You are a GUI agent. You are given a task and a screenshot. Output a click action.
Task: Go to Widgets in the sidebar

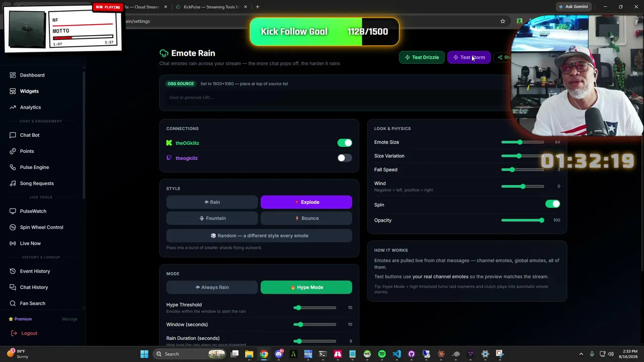(x=29, y=91)
